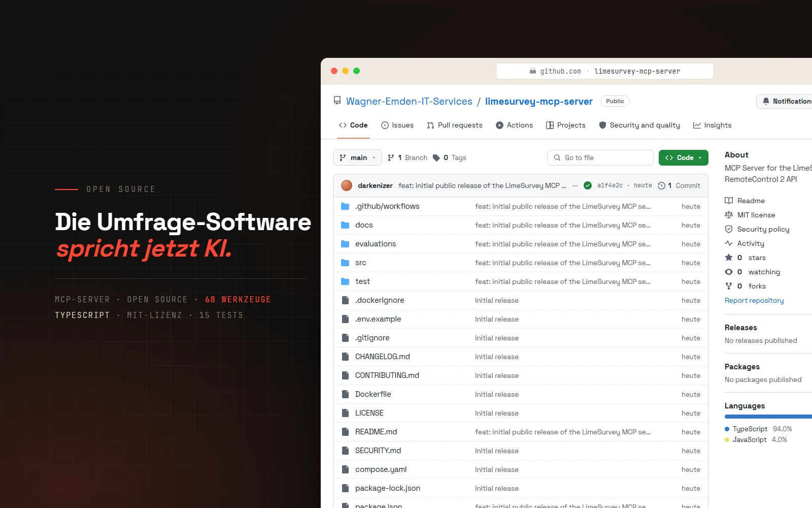
Task: Click the file icon next to README.md
Action: [x=345, y=432]
